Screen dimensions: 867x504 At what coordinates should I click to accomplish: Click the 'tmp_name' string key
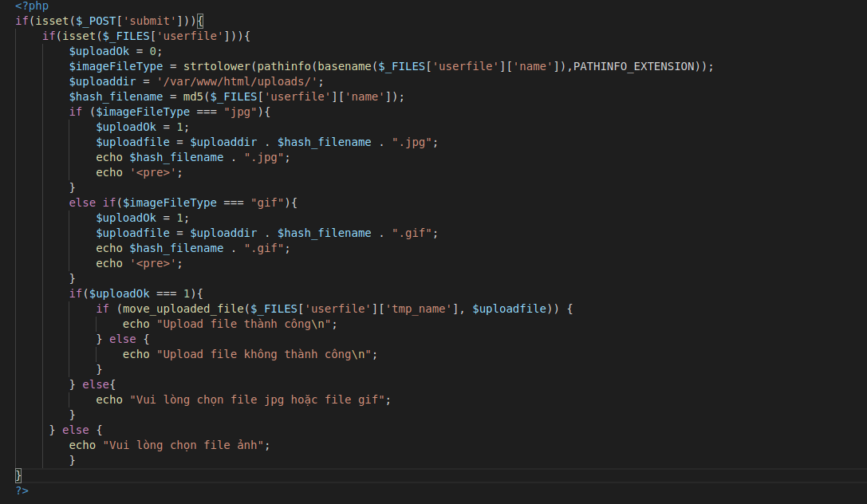[415, 309]
